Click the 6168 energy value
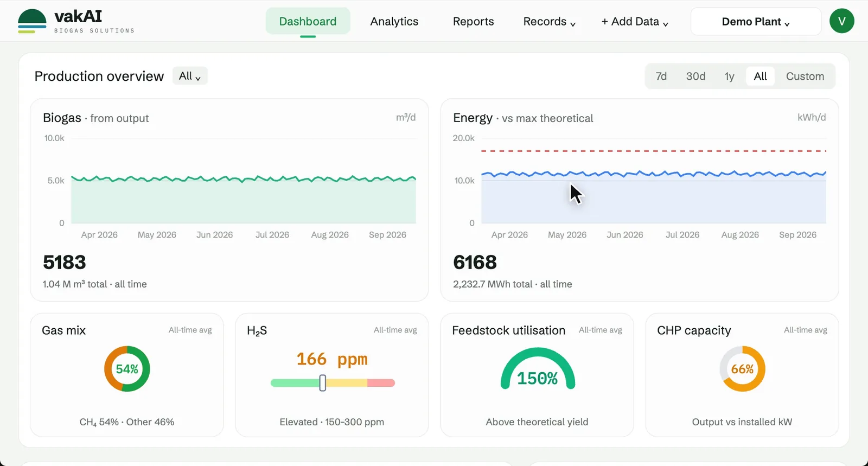 475,263
